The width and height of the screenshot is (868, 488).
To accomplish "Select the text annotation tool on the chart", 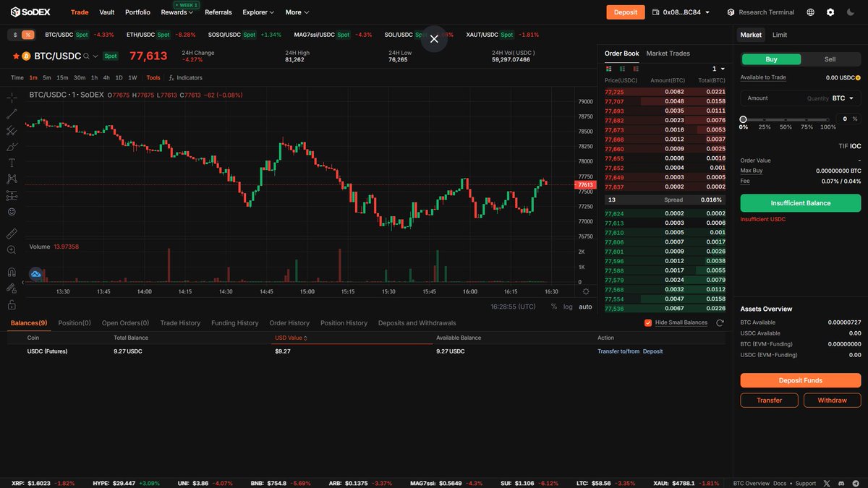I will [12, 163].
